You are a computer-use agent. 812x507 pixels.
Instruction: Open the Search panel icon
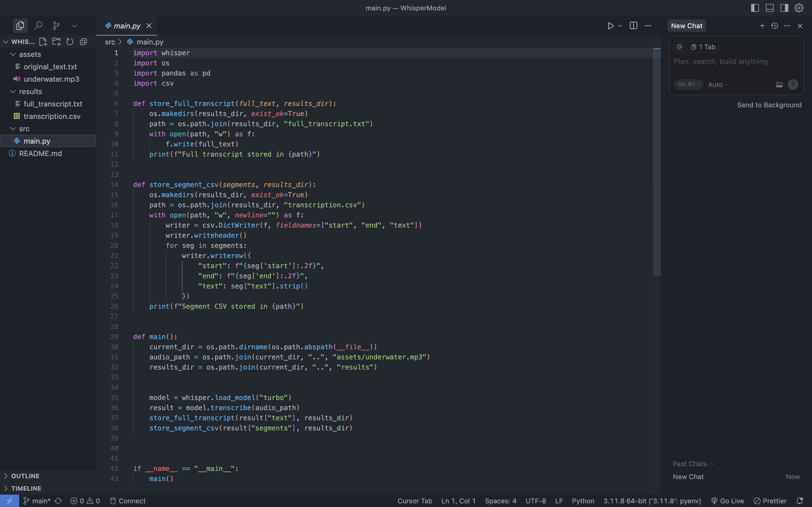39,25
